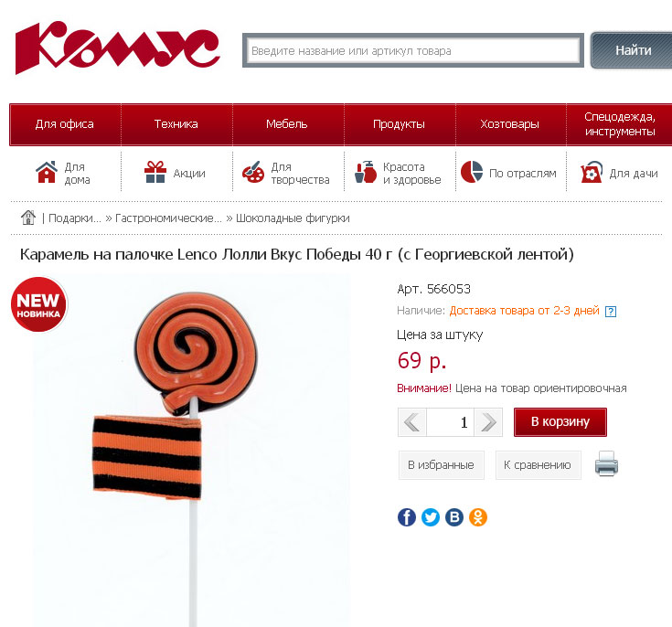Increase quantity with right arrow
Viewport: 672px width, 627px height.
click(488, 422)
